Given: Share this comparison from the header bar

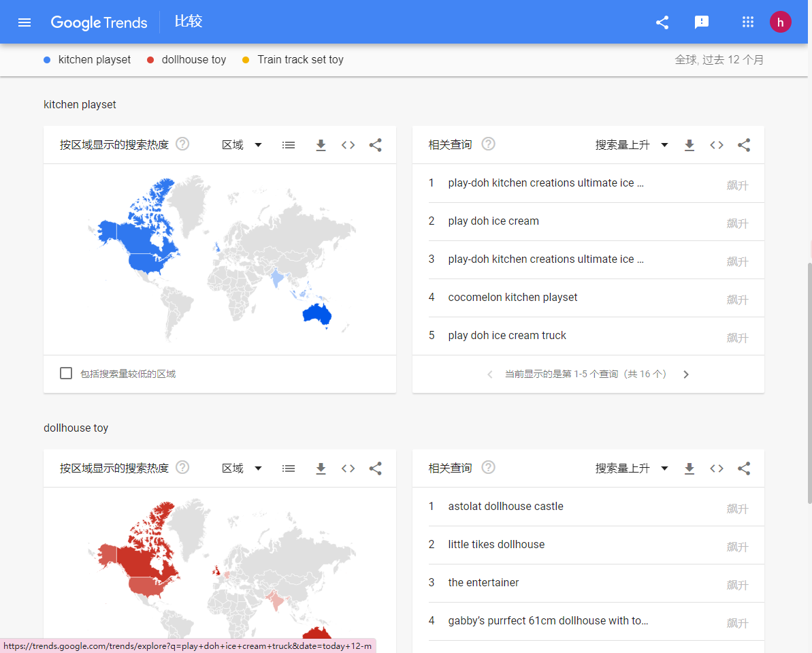Looking at the screenshot, I should (x=662, y=22).
